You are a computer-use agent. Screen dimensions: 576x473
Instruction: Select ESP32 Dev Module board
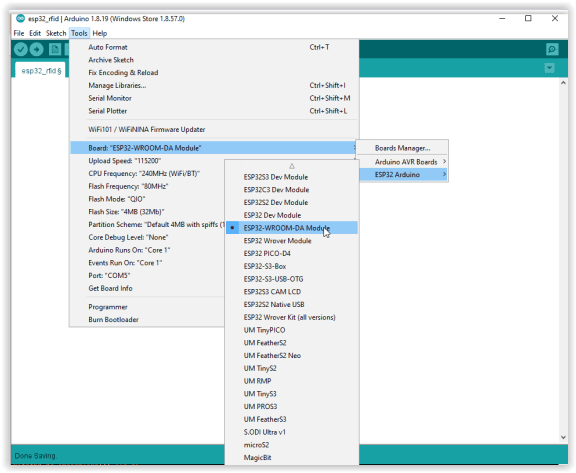click(292, 215)
